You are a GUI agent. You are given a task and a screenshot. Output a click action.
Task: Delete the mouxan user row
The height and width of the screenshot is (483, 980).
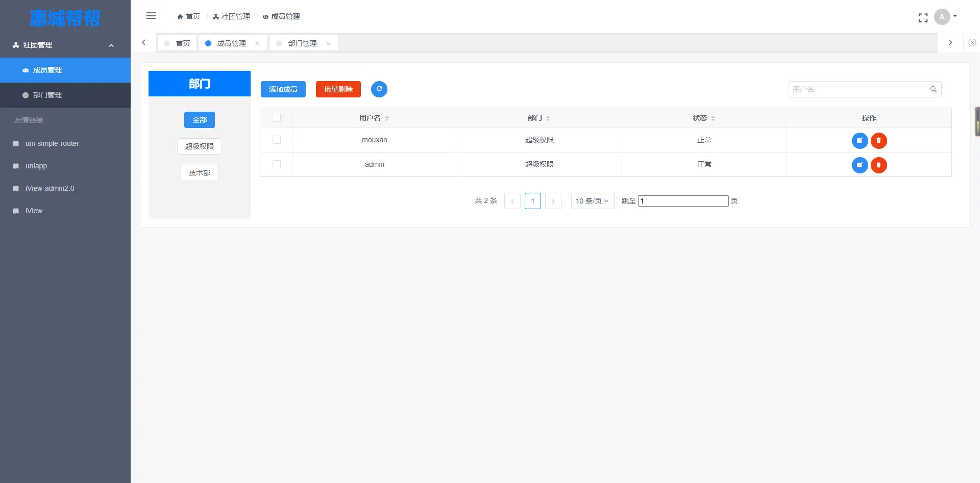pyautogui.click(x=879, y=140)
